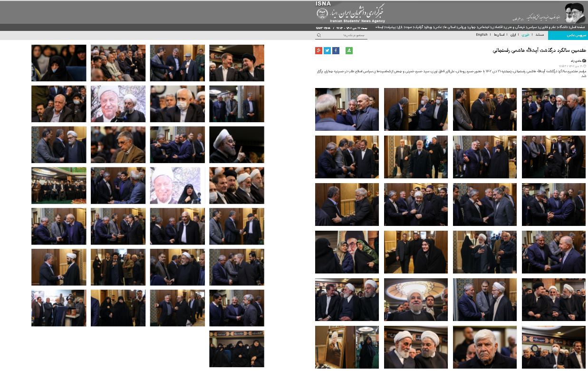Click the camera icon beside the photographer name
The image size is (588, 371).
[x=584, y=61]
